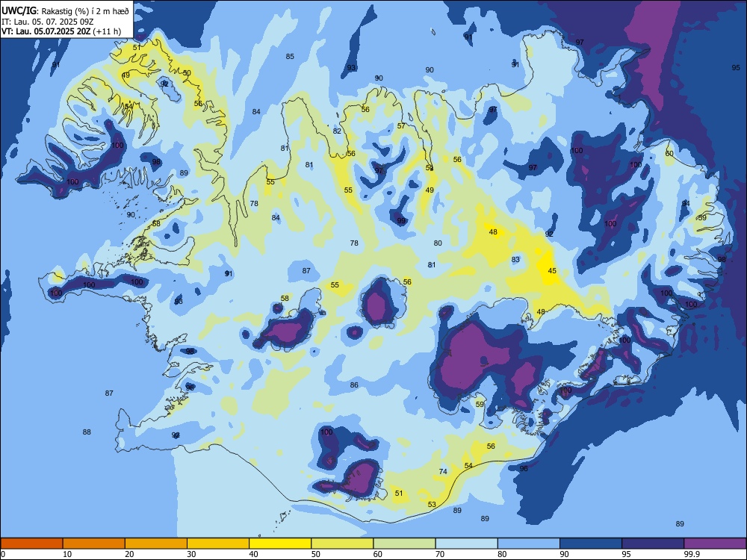Click the '99' humidity value on the map
This screenshot has height=560, width=747.
[x=401, y=221]
